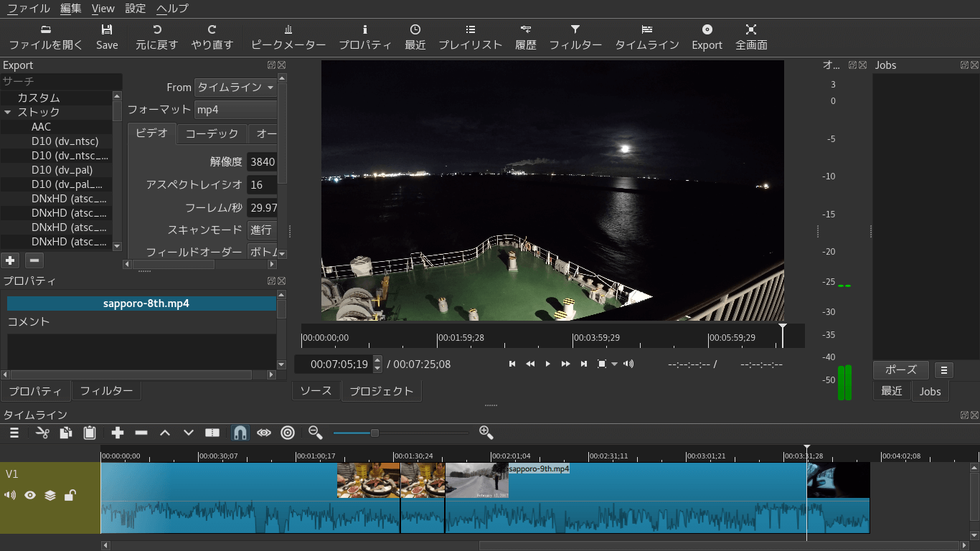Click the timeline cut (scissors) icon
Screen dimensions: 980x551
pyautogui.click(x=42, y=433)
